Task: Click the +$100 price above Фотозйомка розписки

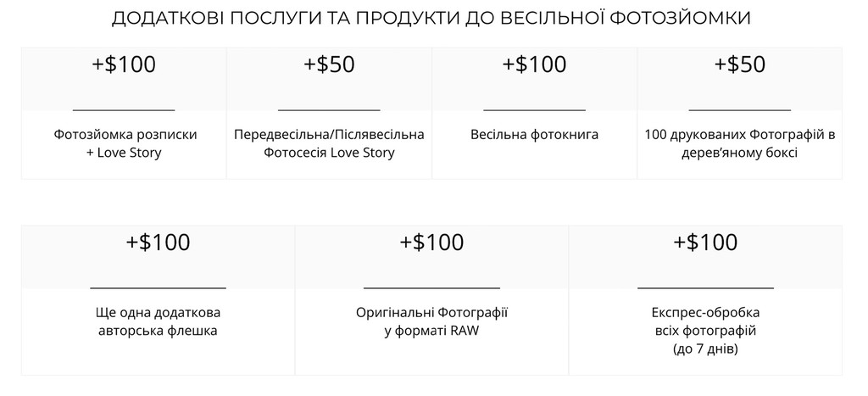Action: (x=124, y=64)
